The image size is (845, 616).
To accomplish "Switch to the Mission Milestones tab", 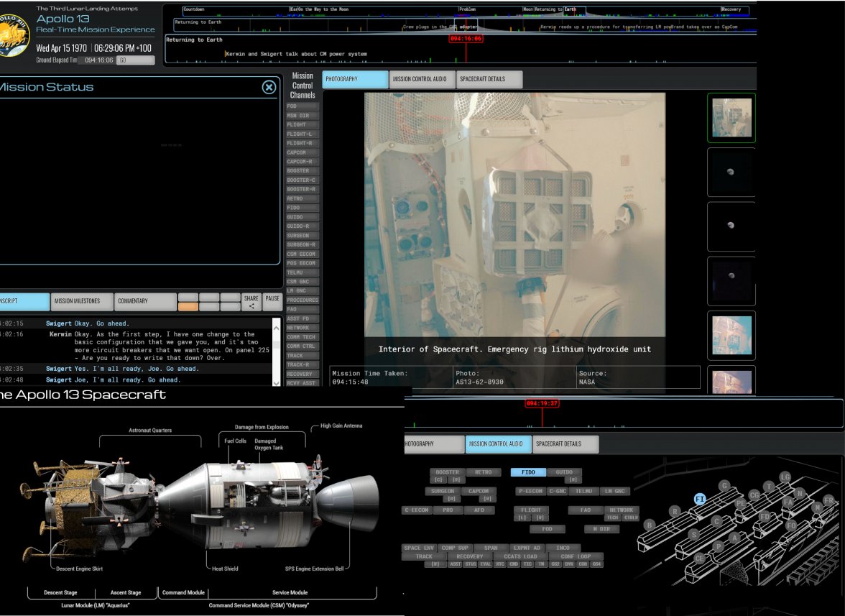I will 83,301.
